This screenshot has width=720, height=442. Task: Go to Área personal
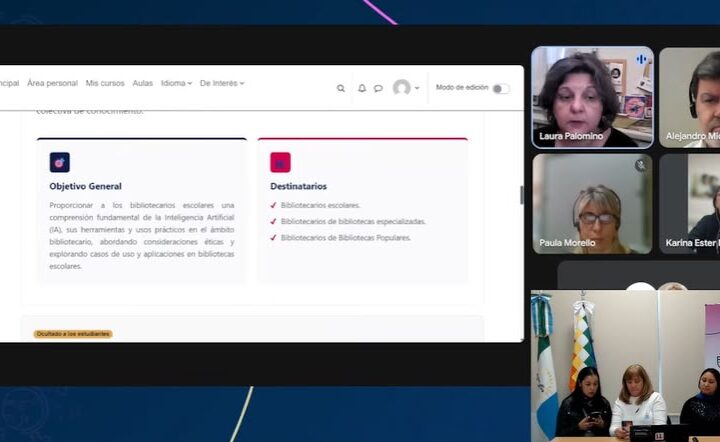coord(52,83)
